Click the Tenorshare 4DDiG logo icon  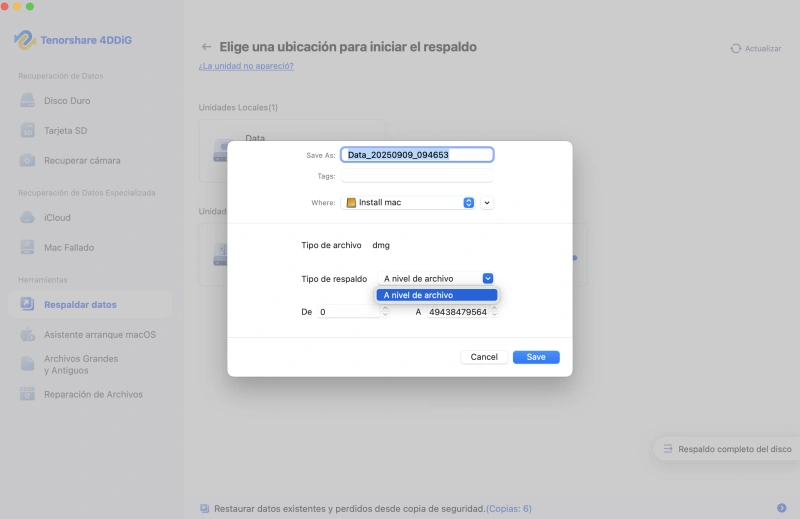coord(24,40)
